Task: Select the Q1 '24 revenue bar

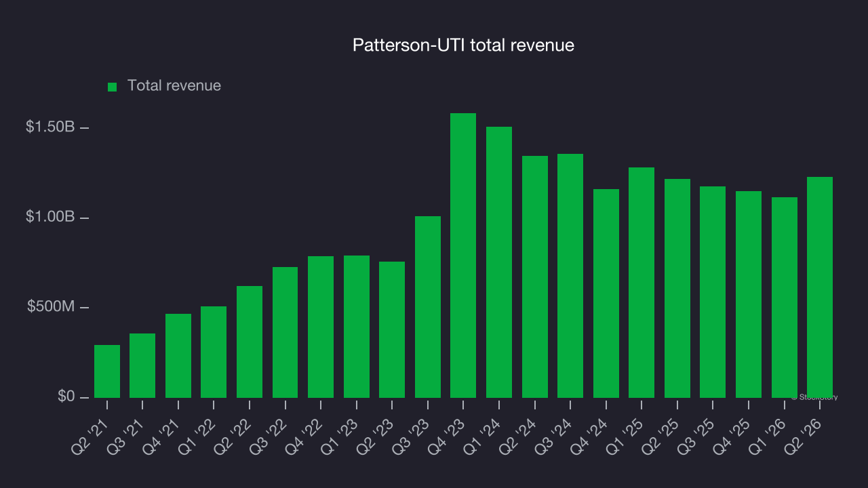Action: (x=499, y=262)
